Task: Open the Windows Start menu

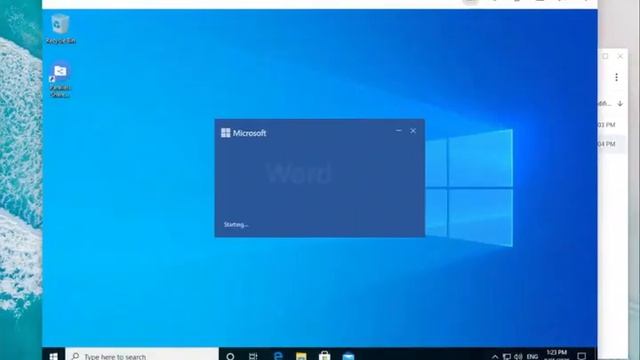Action: [x=53, y=356]
